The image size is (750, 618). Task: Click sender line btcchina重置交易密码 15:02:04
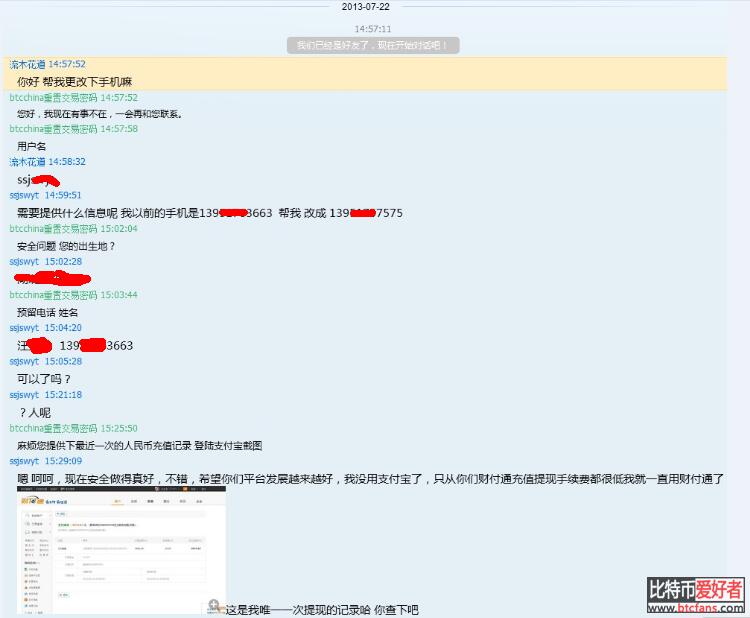click(x=74, y=229)
